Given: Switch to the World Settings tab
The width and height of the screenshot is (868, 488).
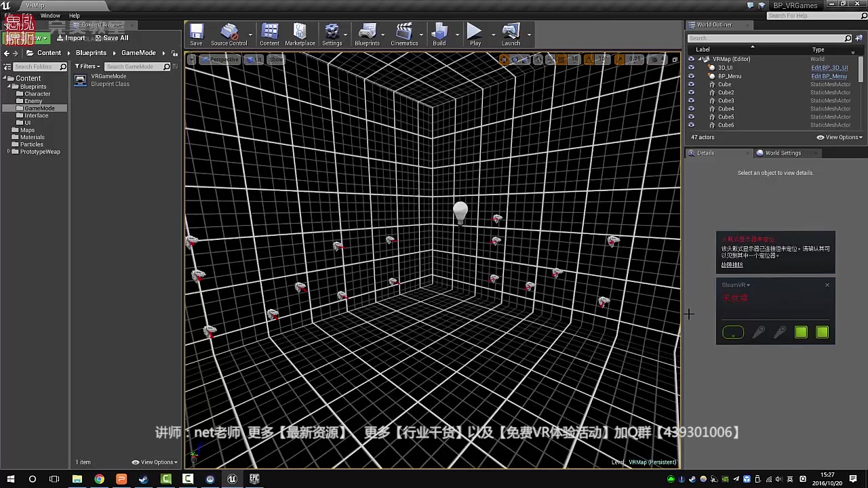Looking at the screenshot, I should 783,152.
